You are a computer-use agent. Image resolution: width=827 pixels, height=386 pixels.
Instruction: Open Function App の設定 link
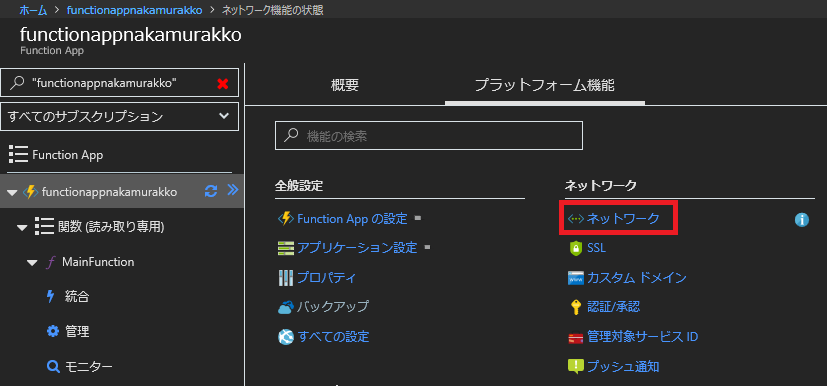tap(352, 218)
